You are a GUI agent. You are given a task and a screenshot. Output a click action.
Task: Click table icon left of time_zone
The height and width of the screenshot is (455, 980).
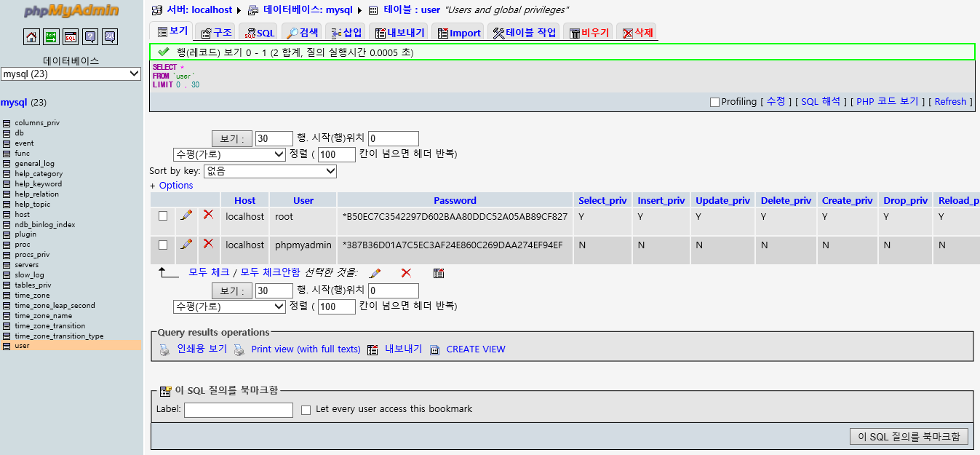(x=7, y=296)
